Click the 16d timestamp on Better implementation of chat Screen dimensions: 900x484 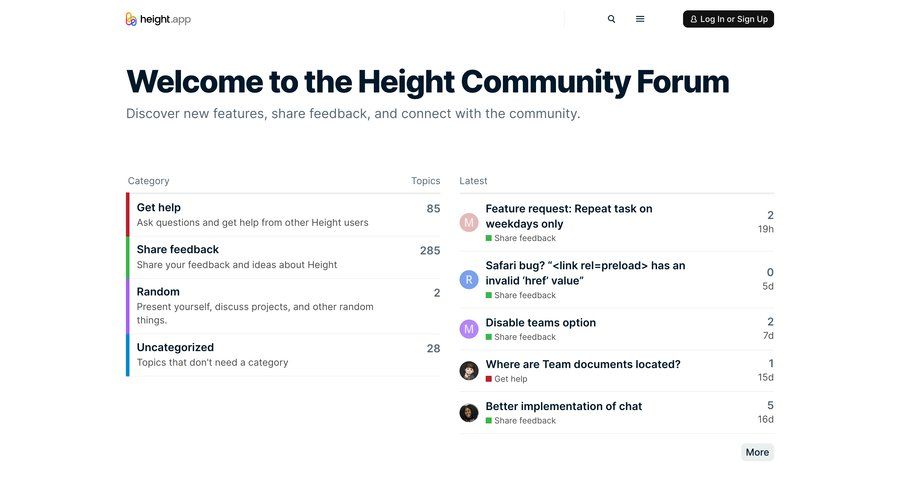(766, 419)
